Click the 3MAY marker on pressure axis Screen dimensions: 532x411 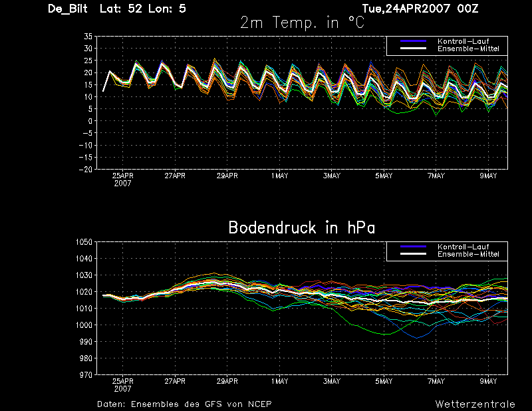click(332, 381)
